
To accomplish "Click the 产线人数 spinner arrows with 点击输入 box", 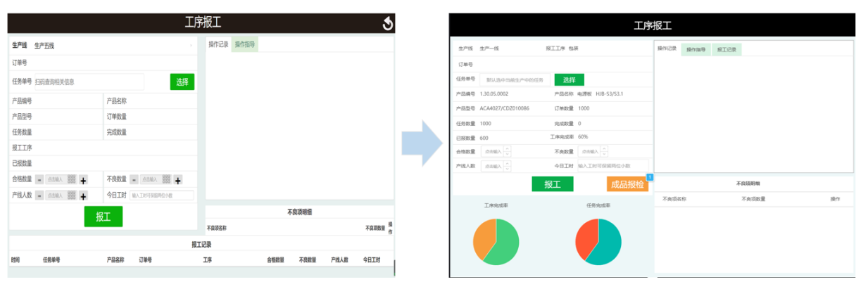I will [507, 166].
